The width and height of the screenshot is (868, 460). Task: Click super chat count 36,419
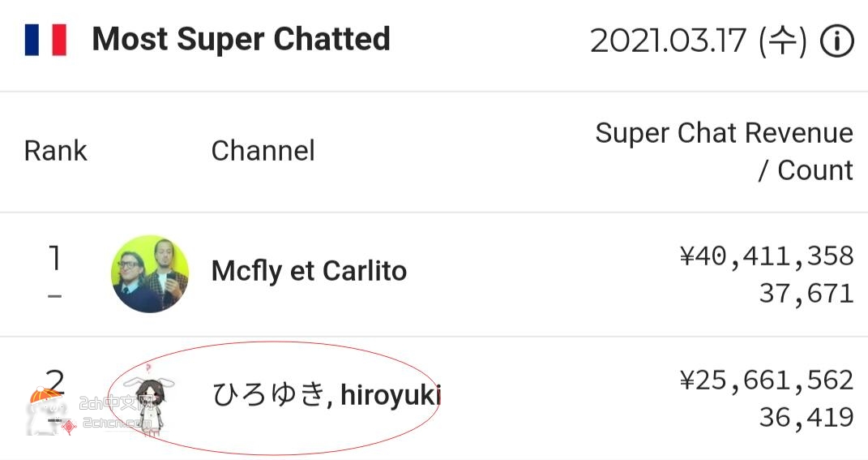tap(806, 418)
